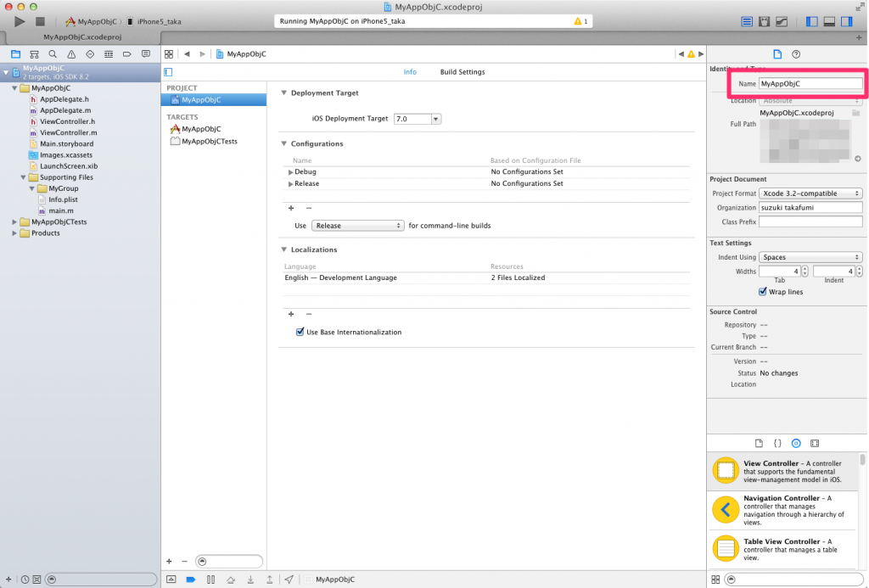Toggle the Wrap lines checkbox

pos(763,292)
